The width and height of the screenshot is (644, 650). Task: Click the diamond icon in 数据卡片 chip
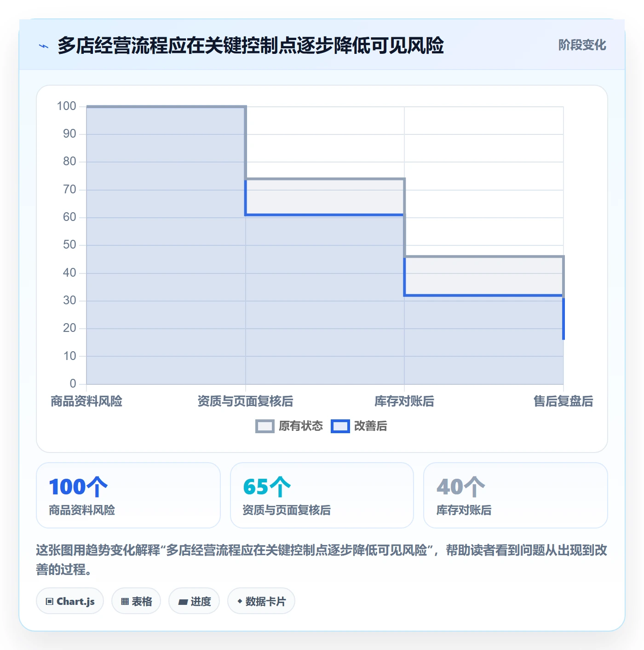tap(240, 601)
